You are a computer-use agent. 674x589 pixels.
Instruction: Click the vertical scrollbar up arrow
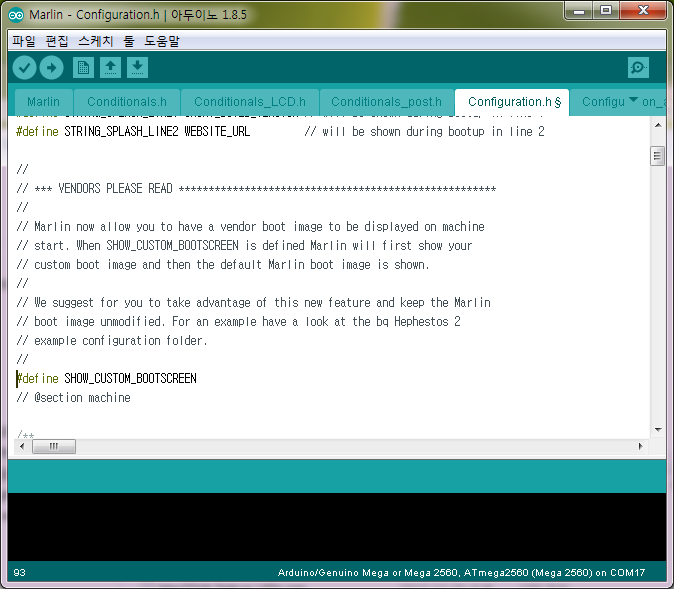(x=658, y=125)
